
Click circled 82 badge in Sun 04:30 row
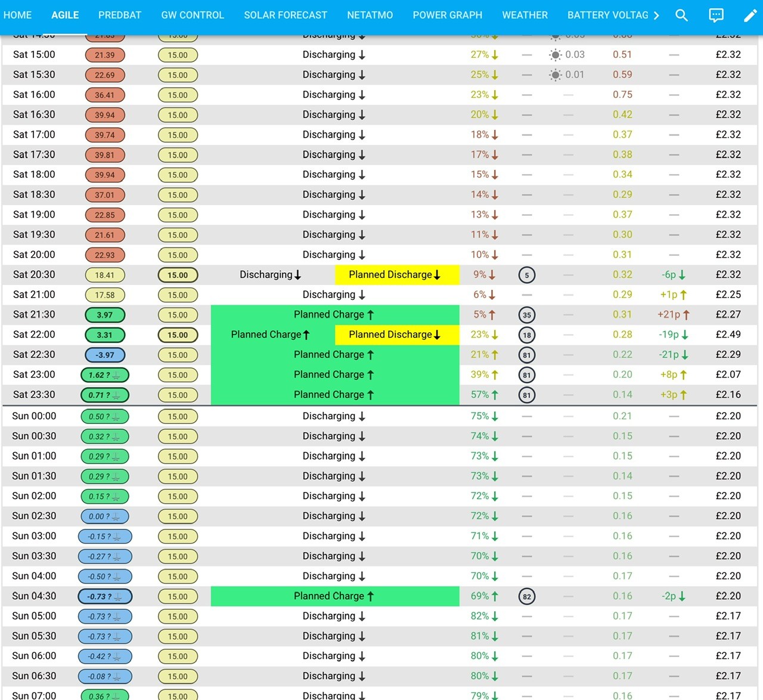click(x=527, y=596)
